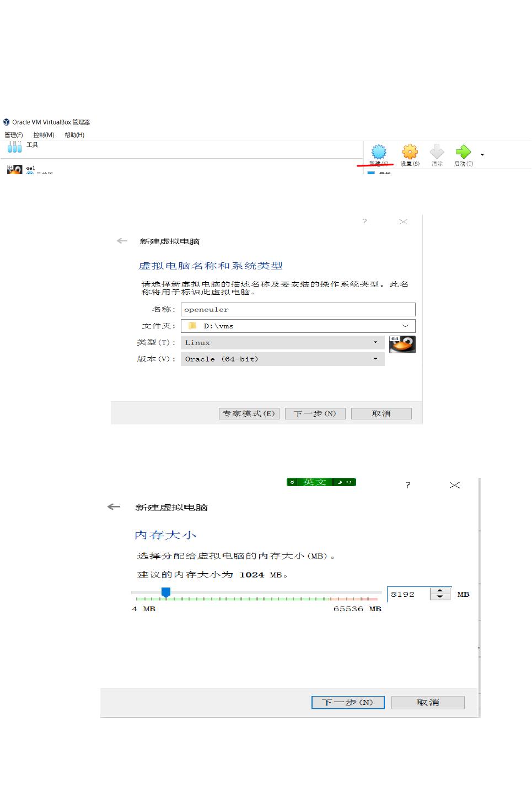Viewport: 532px width, 803px height.
Task: Decrease memory with spinner down arrow
Action: tap(440, 597)
